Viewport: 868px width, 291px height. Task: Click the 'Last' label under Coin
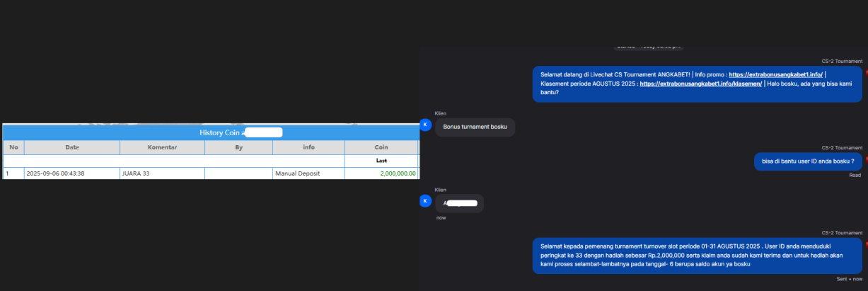[381, 161]
